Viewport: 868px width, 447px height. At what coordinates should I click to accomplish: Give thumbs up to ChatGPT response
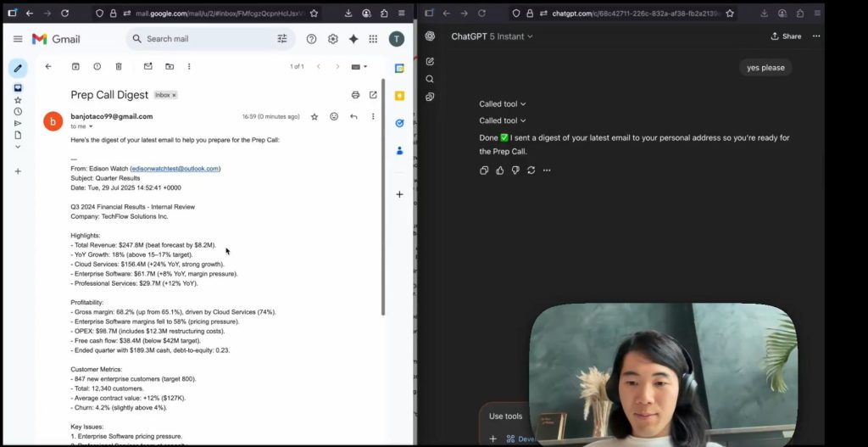(500, 170)
